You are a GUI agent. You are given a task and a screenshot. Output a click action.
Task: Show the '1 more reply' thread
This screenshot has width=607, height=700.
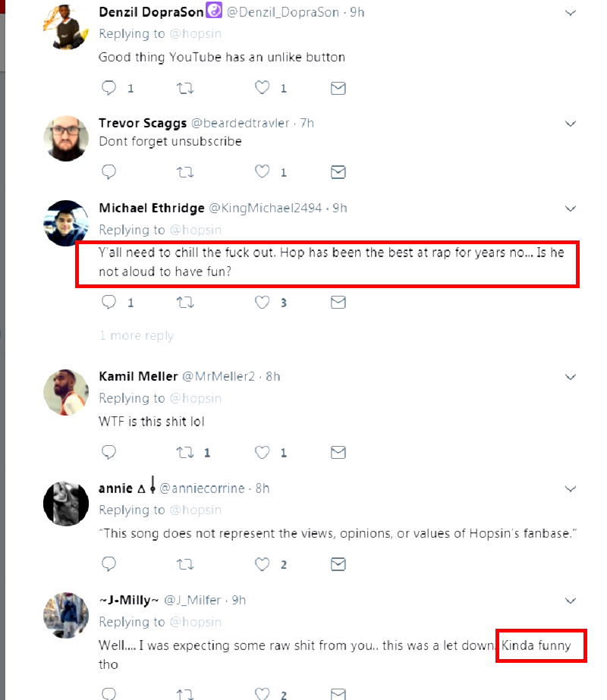tap(137, 336)
